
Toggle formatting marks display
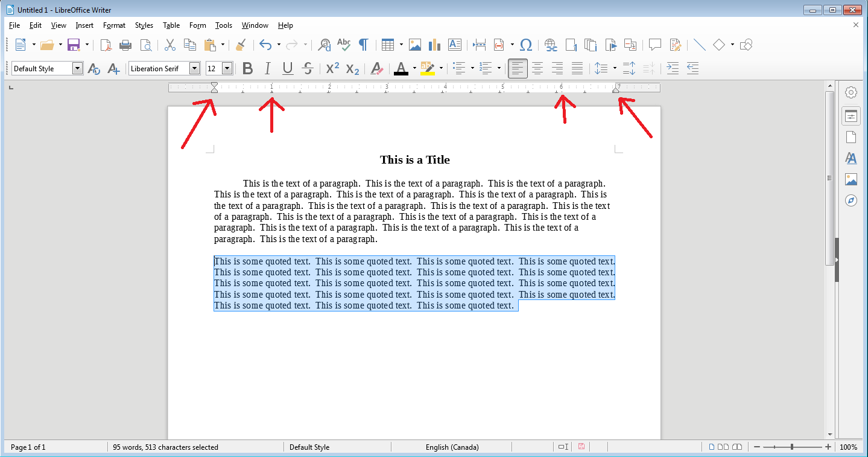(363, 45)
